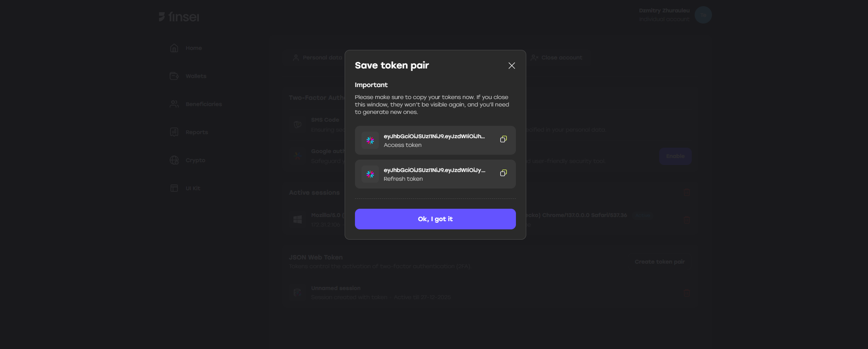Remove Unnamed session via trash icon
868x349 pixels.
click(687, 293)
